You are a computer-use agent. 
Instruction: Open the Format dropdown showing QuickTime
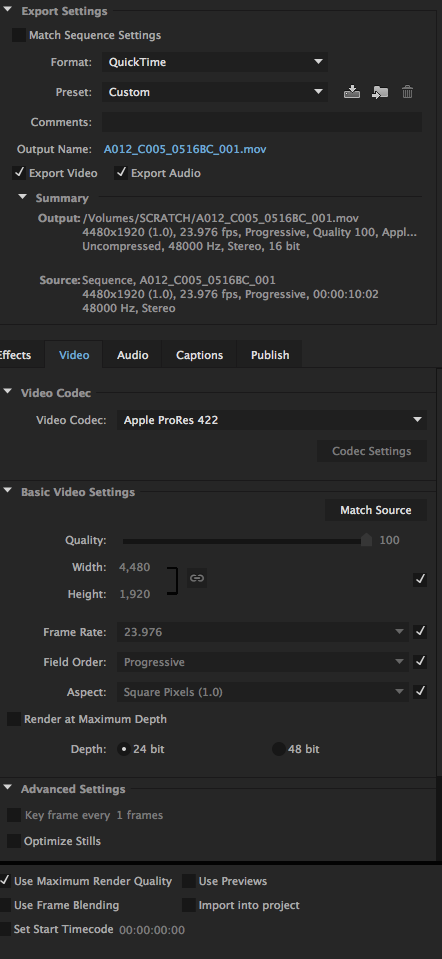coord(215,62)
